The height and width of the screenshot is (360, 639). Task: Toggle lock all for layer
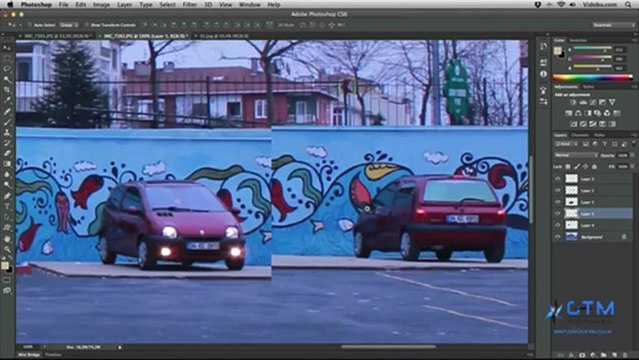(x=595, y=166)
